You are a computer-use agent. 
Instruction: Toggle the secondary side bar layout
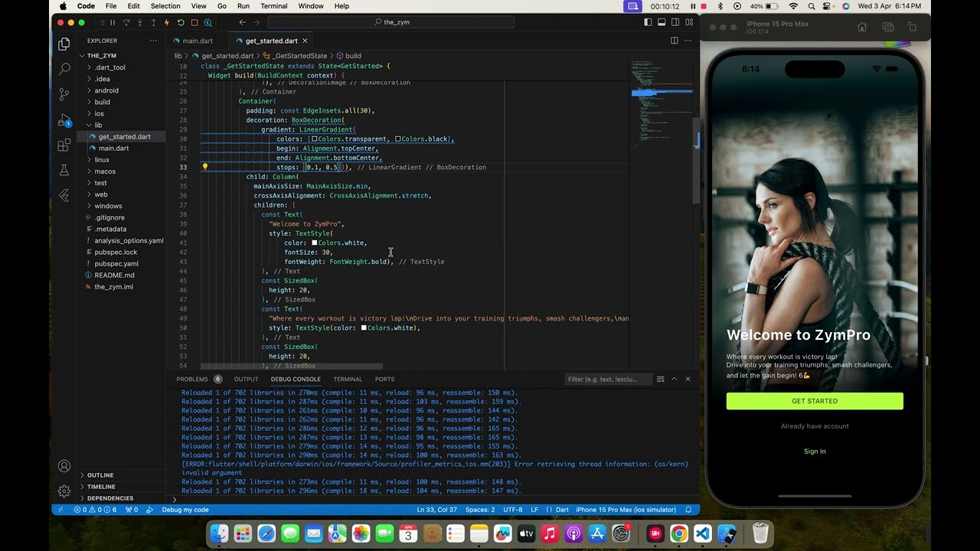click(x=676, y=22)
